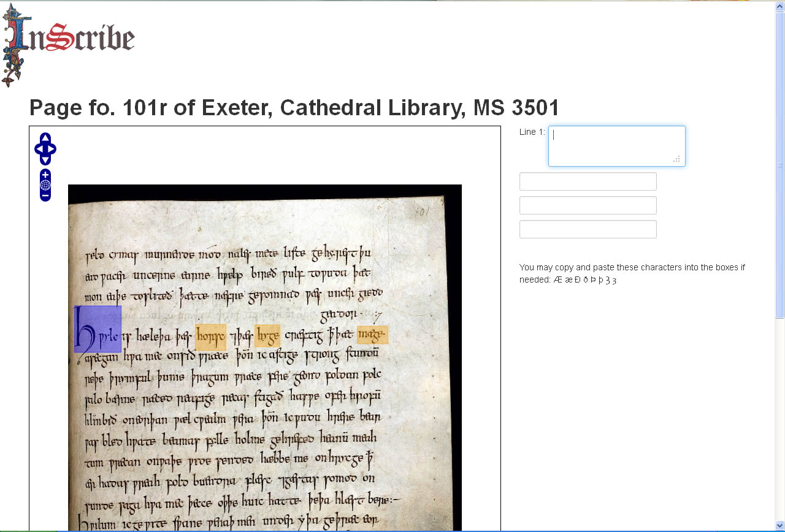Click the upward pan arrow icon
This screenshot has height=532, width=785.
45,137
